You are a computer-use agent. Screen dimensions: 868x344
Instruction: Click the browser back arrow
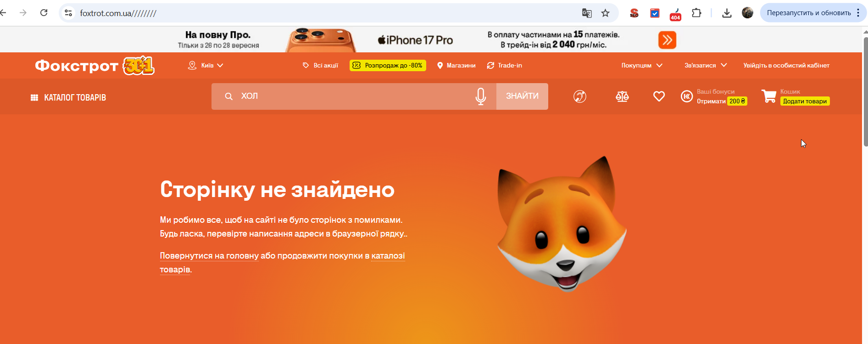coord(3,13)
